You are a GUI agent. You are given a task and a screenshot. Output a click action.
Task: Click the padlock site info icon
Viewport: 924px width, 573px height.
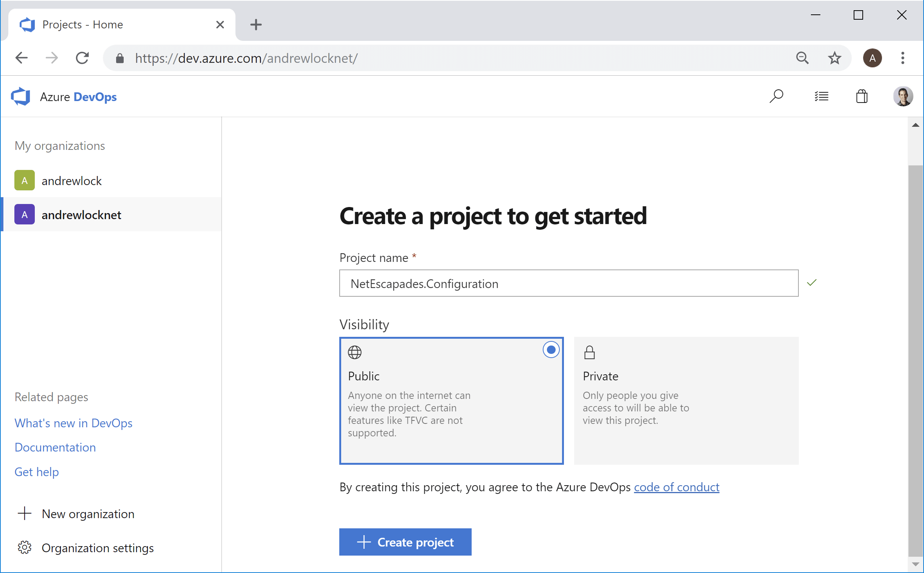click(x=120, y=58)
